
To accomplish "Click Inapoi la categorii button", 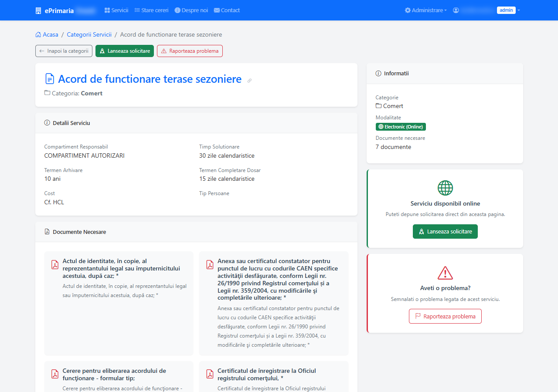I will pos(64,51).
